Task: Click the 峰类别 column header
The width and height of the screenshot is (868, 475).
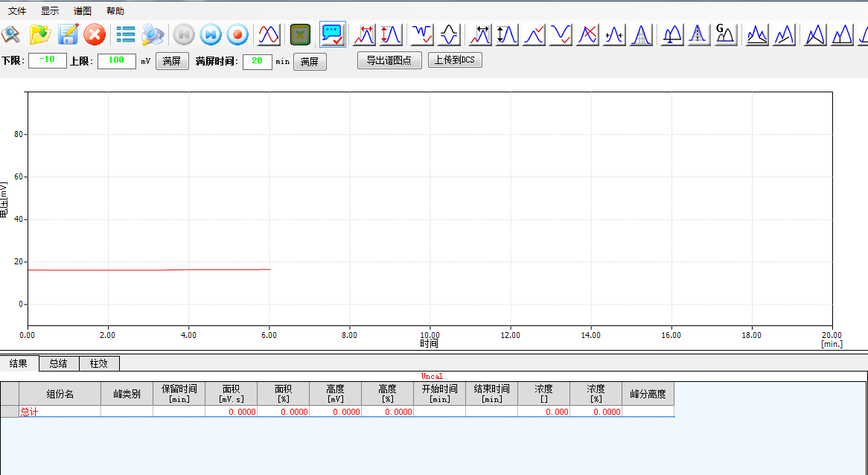Action: coord(127,394)
